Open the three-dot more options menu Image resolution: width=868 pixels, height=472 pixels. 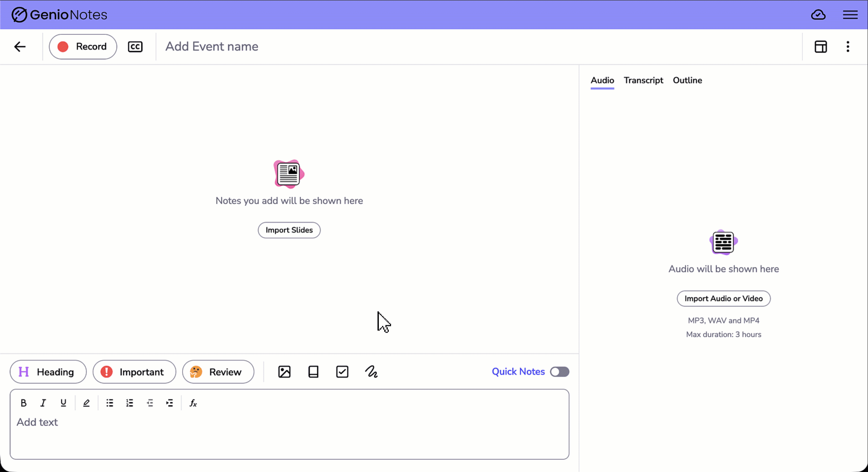pos(848,47)
